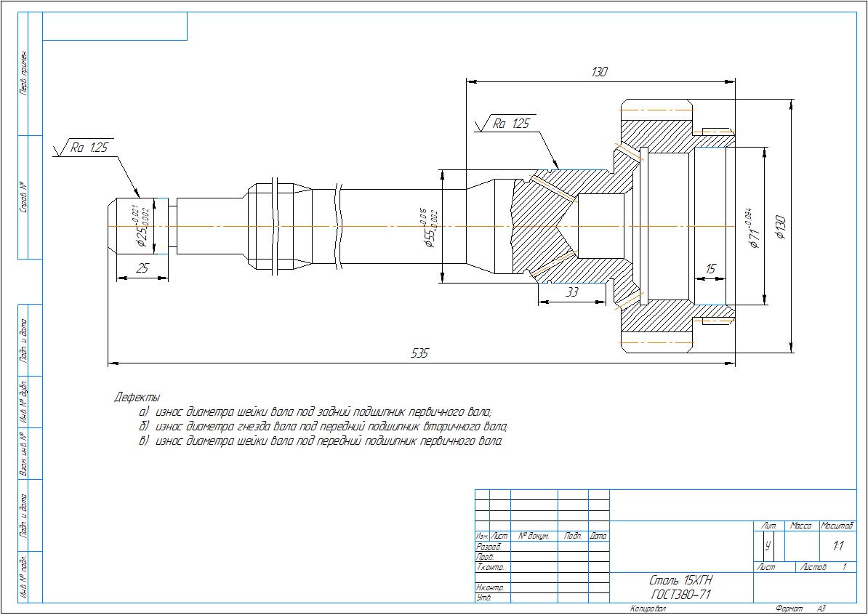Viewport: 868px width, 615px height.
Task: Click the 33 length dimension
Action: (572, 292)
